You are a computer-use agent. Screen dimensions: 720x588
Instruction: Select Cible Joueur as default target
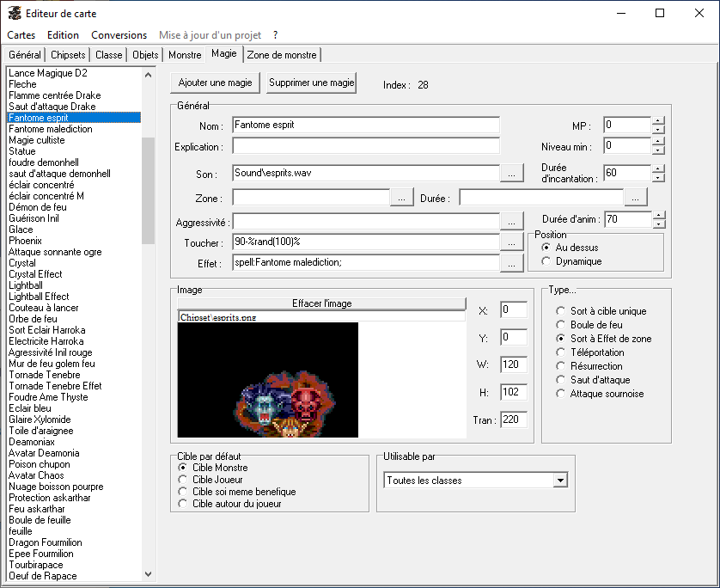[182, 480]
